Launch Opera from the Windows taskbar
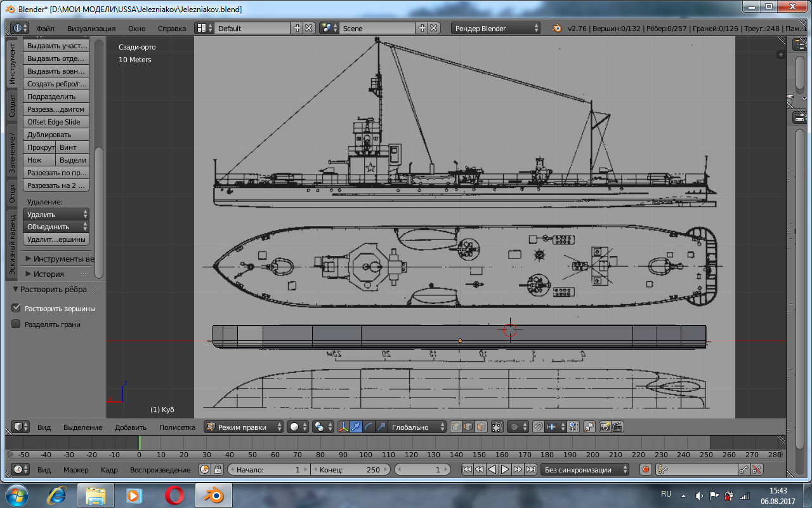 [x=174, y=495]
